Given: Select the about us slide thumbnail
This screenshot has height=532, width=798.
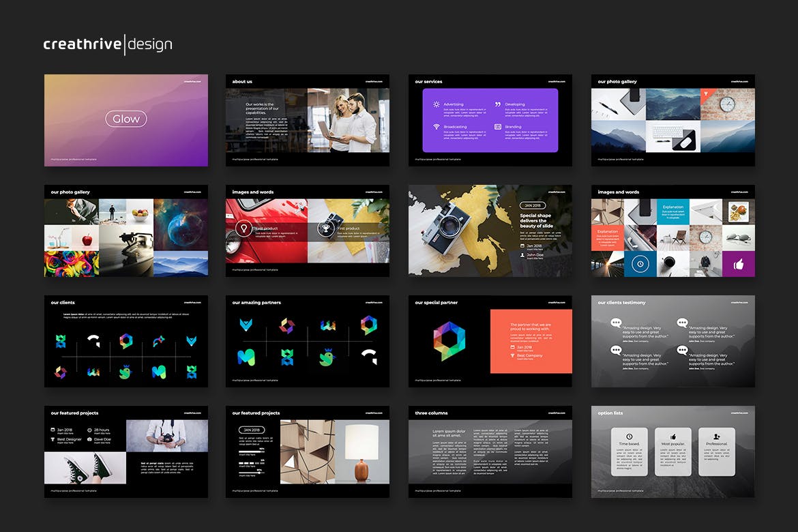Looking at the screenshot, I should (308, 120).
